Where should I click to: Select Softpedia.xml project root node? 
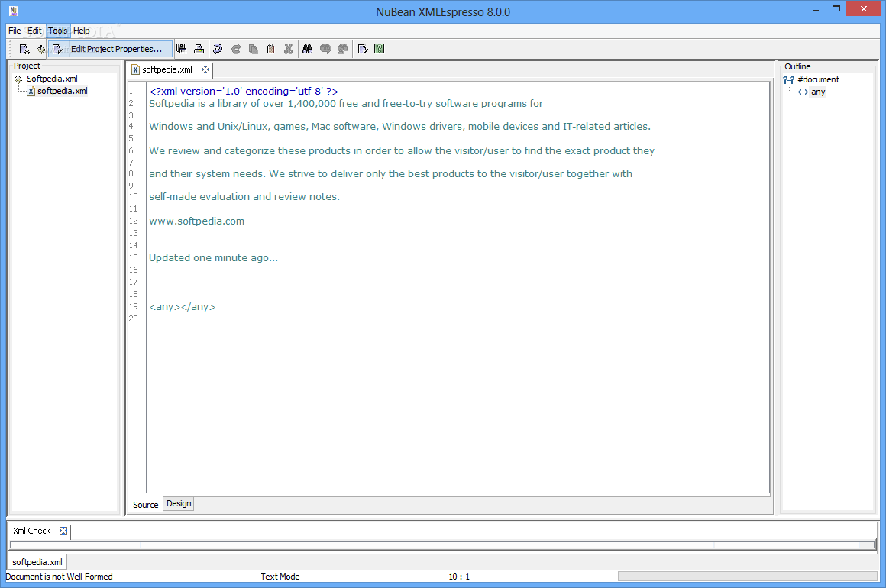52,79
